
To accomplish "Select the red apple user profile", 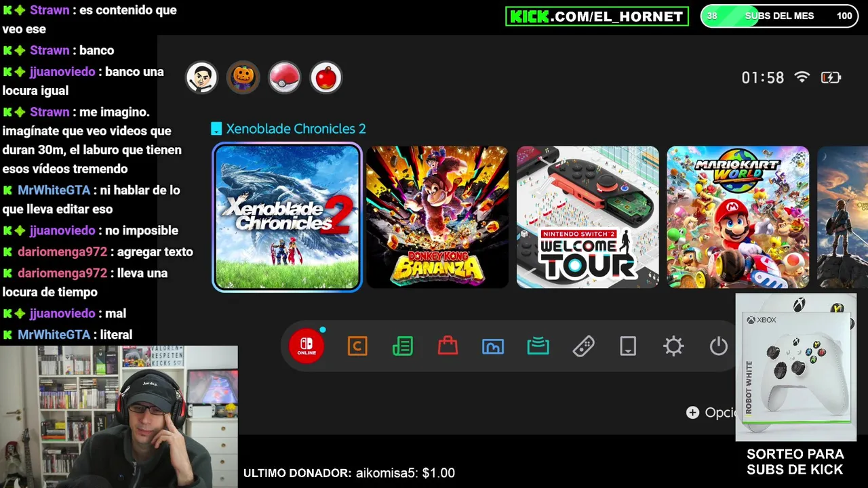I will pos(326,77).
